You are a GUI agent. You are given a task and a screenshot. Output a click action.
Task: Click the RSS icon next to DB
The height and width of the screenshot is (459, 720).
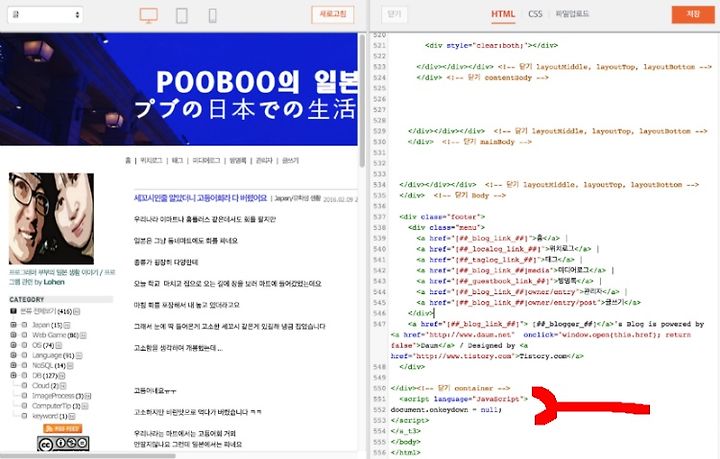[x=62, y=376]
